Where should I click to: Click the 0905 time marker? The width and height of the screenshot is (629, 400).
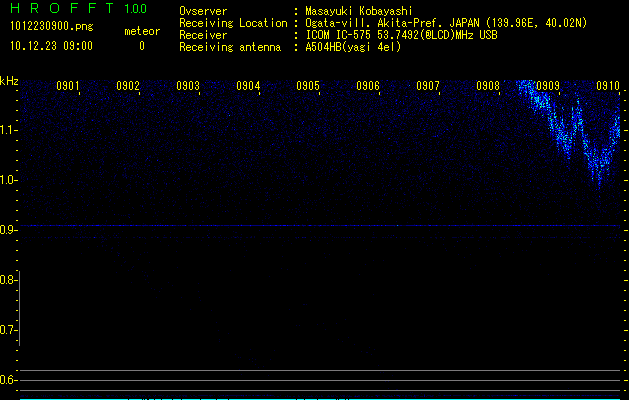tap(308, 86)
